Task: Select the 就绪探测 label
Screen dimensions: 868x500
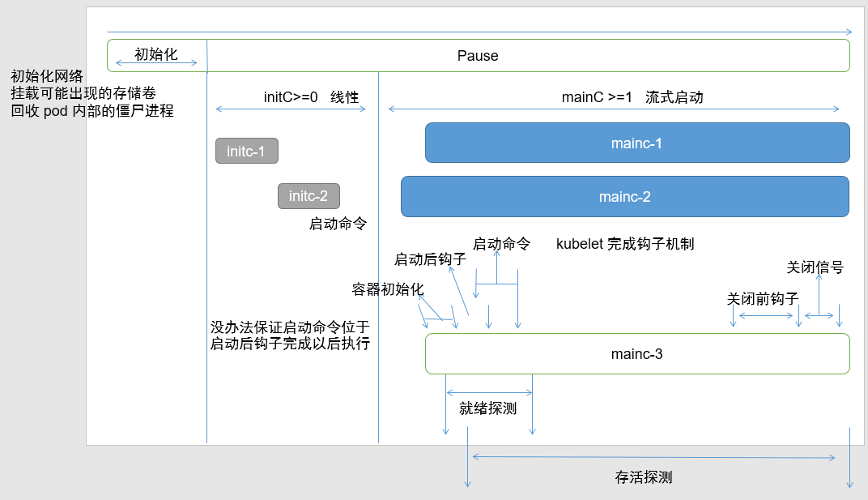Action: click(x=487, y=408)
